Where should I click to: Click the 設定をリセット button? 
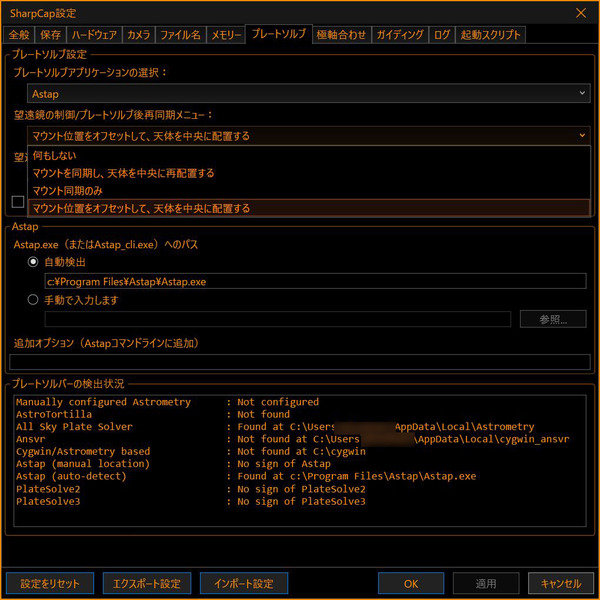50,583
